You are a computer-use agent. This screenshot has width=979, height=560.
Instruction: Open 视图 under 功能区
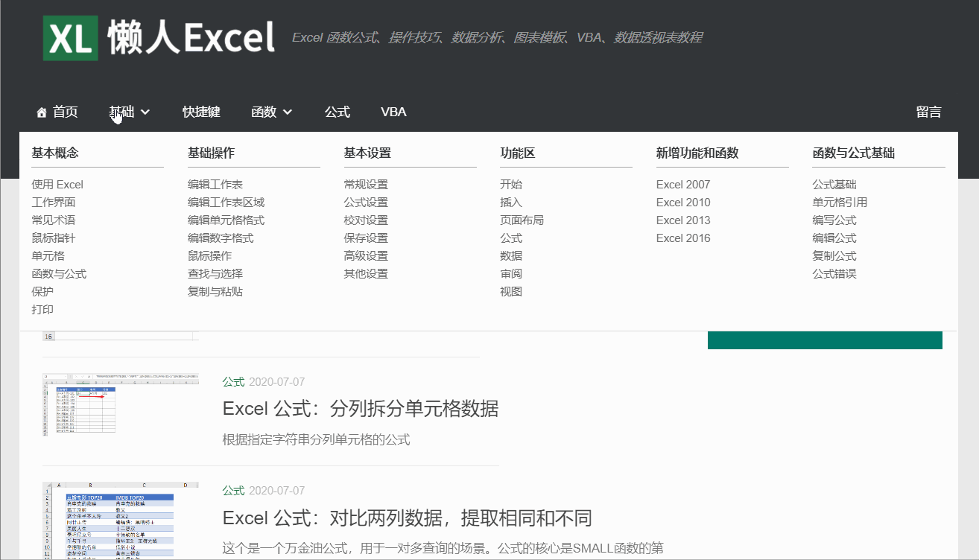click(511, 292)
